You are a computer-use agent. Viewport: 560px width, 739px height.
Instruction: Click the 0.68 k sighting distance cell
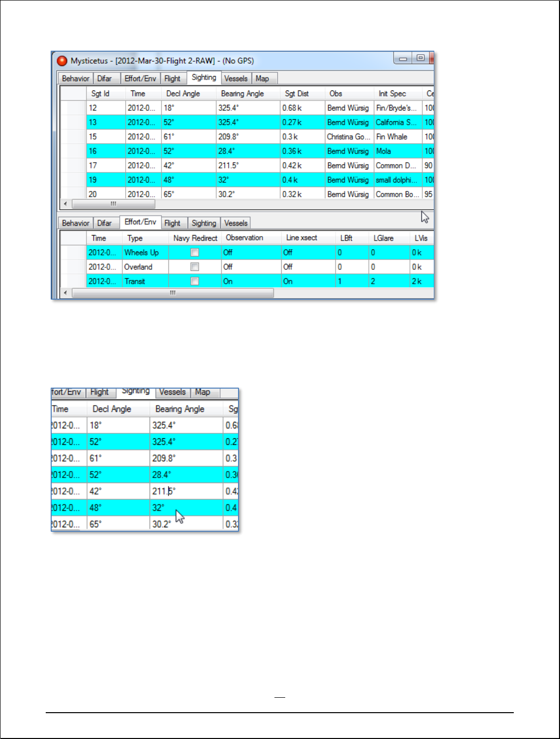(x=302, y=108)
